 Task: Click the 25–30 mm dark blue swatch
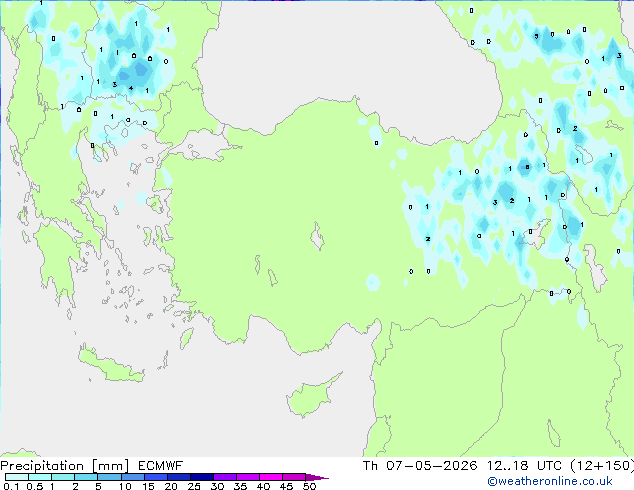(x=201, y=477)
